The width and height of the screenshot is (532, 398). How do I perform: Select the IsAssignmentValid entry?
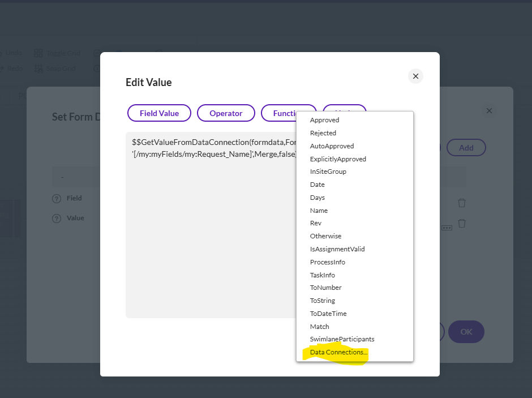click(x=337, y=249)
